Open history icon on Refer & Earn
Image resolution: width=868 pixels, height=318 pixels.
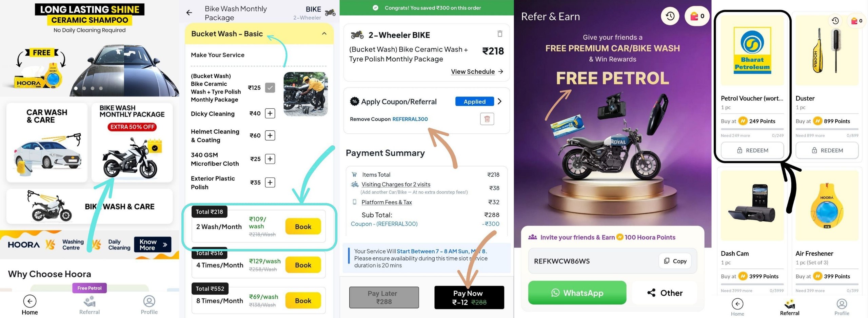pos(670,16)
